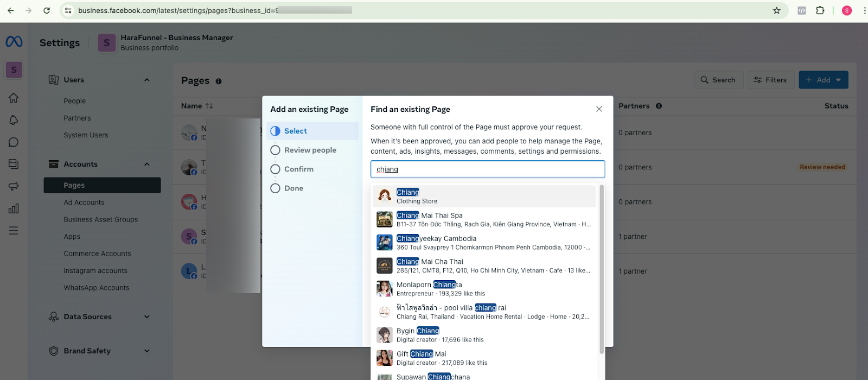Choose Bygin Chiang suggestion
The image size is (868, 380).
[x=484, y=335]
